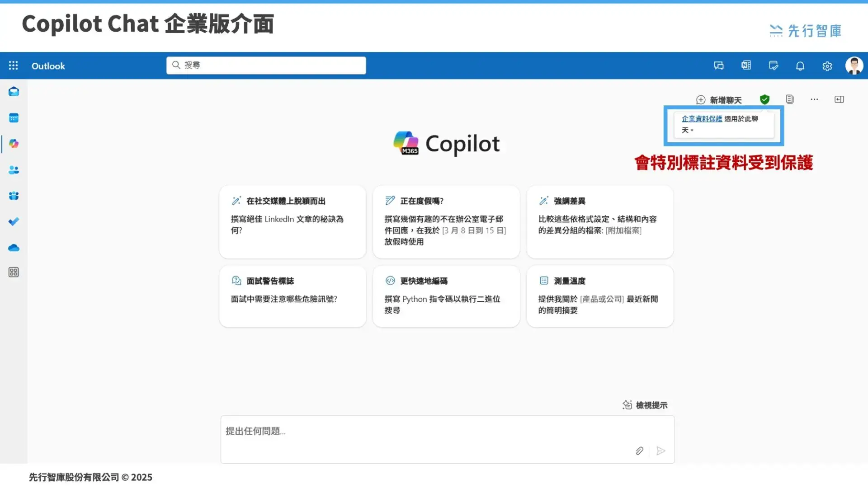The height and width of the screenshot is (488, 868).
Task: Open Calendar from left sidebar
Action: (x=14, y=118)
